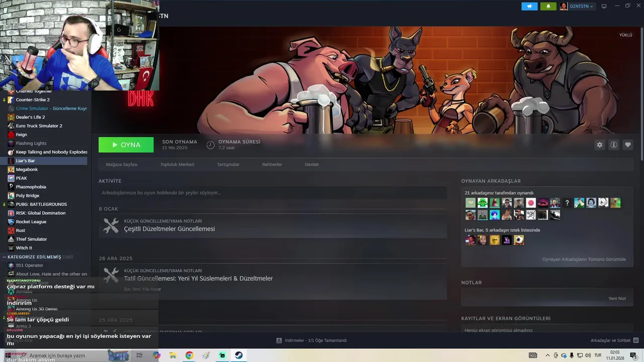Click the Witch It game icon
644x362 pixels.
(x=11, y=248)
